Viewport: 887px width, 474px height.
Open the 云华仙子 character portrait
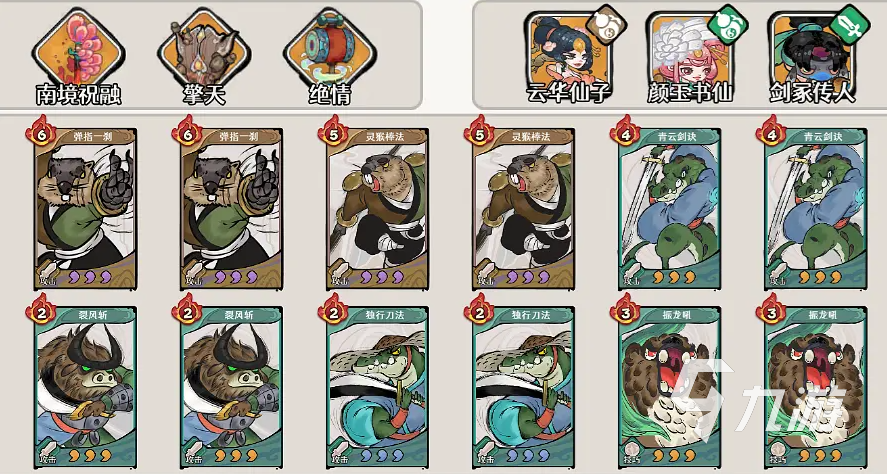(x=567, y=52)
